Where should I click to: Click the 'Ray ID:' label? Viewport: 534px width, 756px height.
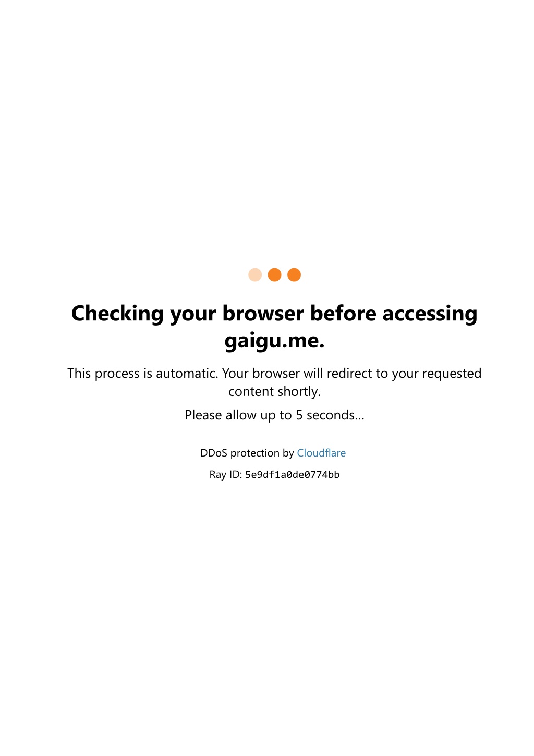(226, 475)
